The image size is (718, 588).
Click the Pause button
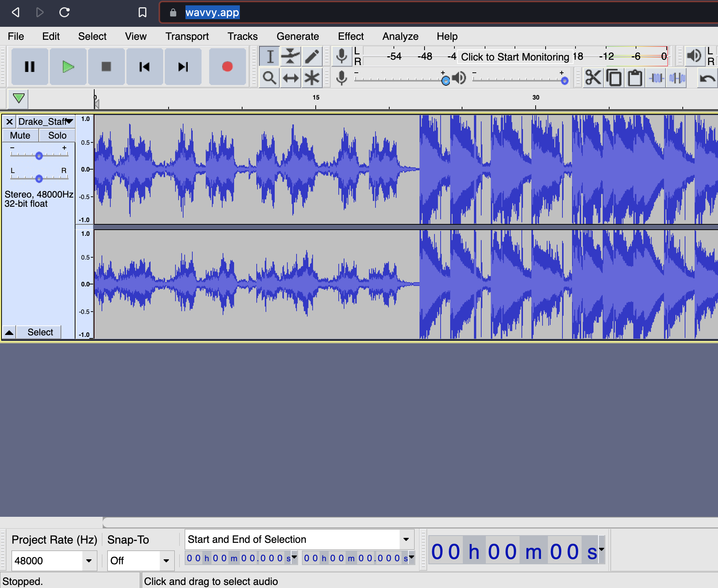(30, 67)
